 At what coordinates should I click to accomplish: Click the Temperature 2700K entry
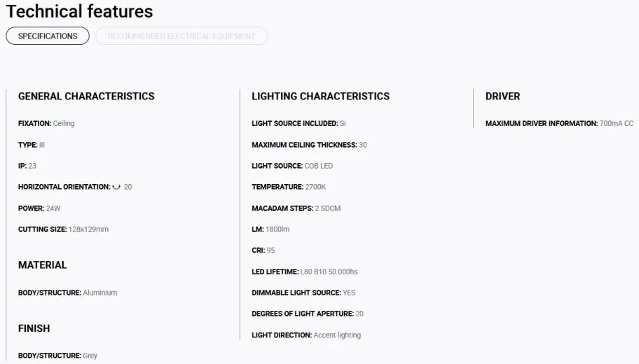coord(289,187)
